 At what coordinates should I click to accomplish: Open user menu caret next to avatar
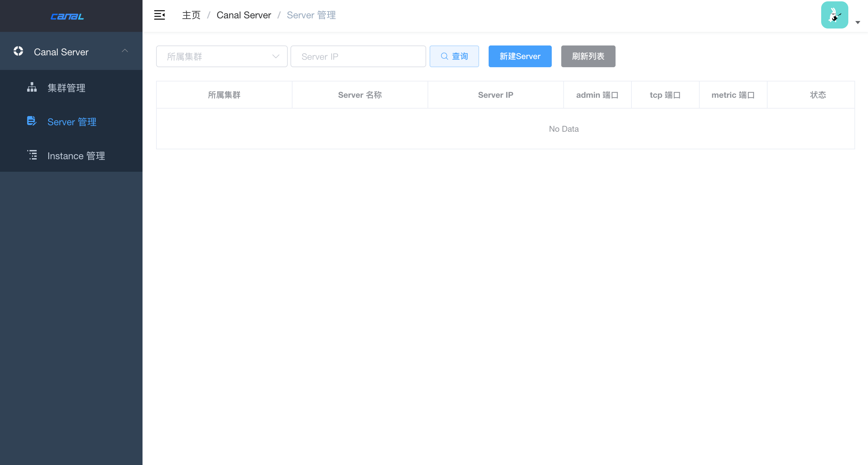(x=858, y=22)
